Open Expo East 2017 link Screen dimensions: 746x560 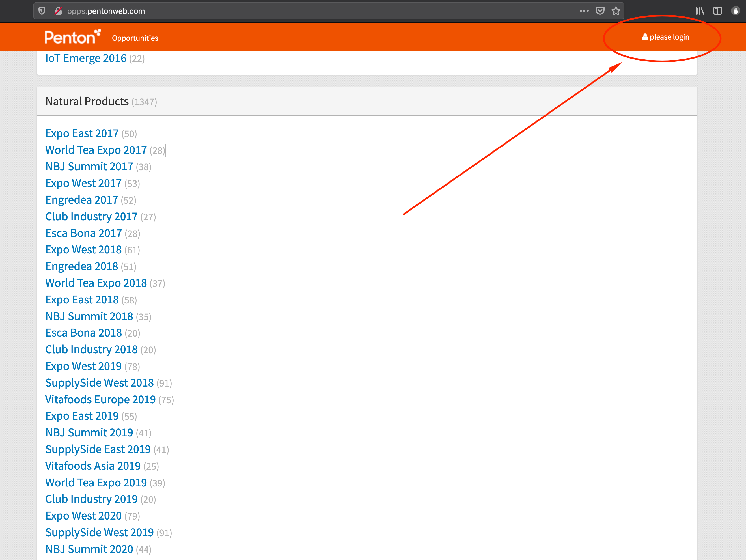pyautogui.click(x=82, y=133)
